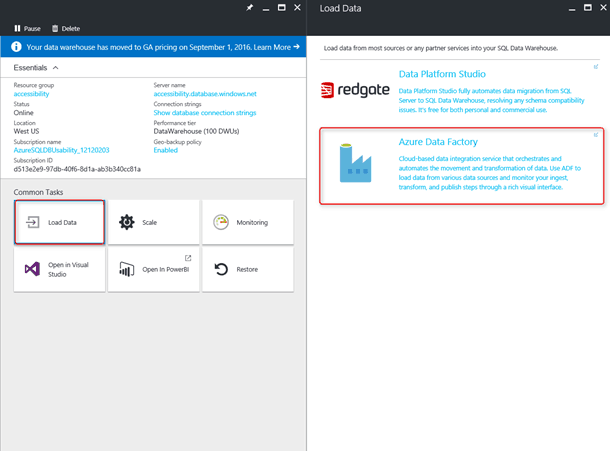
Task: Click the DataWarehouse (100 DWUs) performance tier text
Action: coord(196,132)
